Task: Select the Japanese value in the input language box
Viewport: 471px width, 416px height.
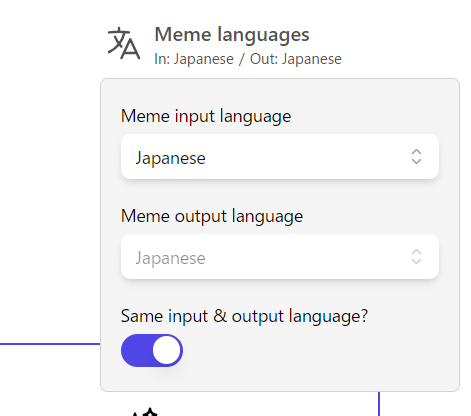Action: tap(170, 158)
